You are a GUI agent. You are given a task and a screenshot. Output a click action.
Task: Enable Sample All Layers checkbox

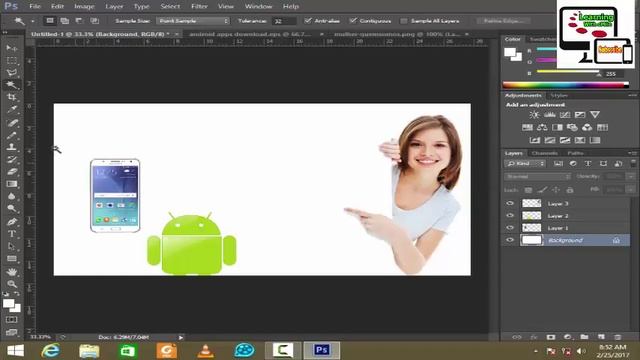pos(404,20)
